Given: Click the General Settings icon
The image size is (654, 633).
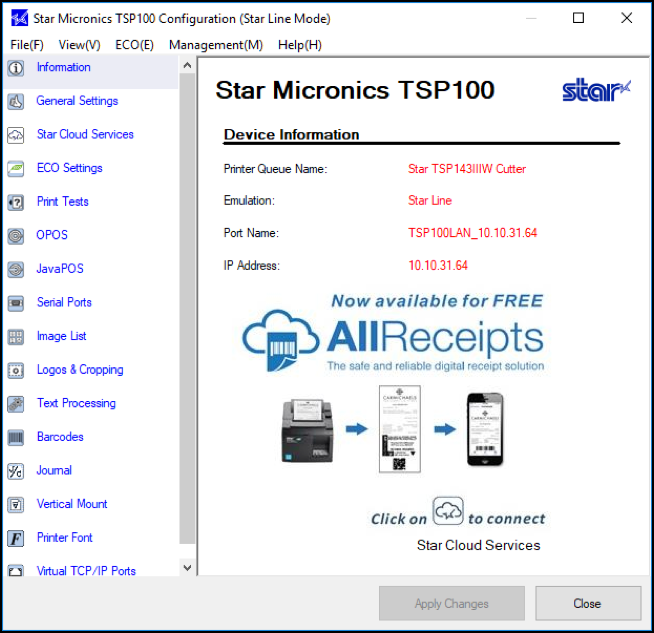Looking at the screenshot, I should click(x=16, y=101).
